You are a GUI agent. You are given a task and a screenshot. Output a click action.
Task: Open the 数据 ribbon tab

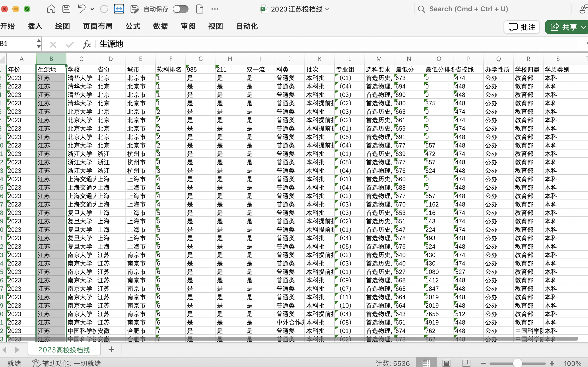pyautogui.click(x=160, y=26)
